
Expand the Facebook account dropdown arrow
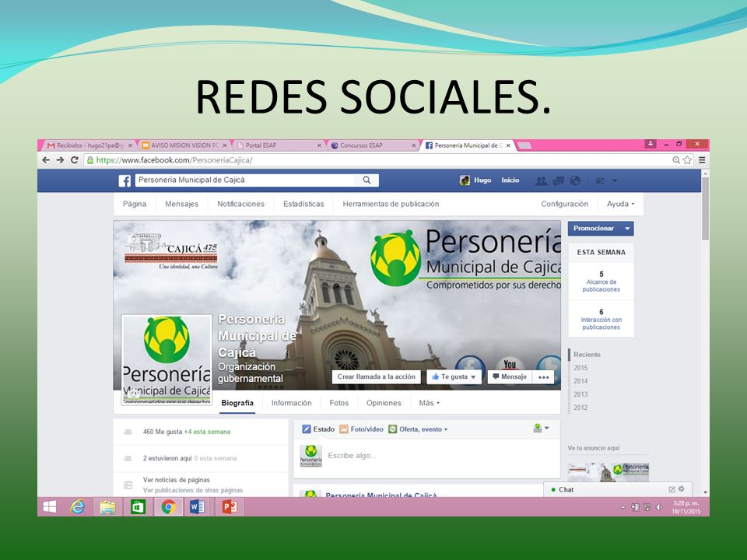tap(615, 180)
